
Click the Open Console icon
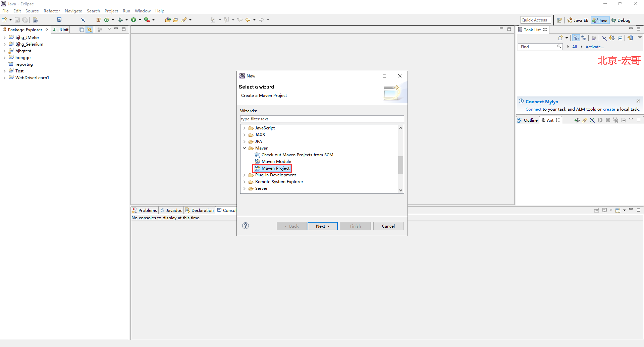tap(618, 210)
